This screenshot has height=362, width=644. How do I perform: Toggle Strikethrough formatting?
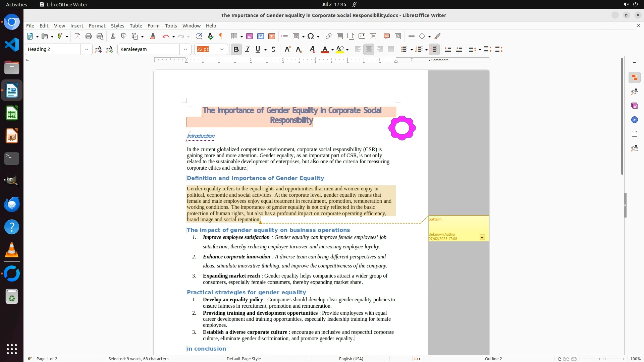coord(273,49)
